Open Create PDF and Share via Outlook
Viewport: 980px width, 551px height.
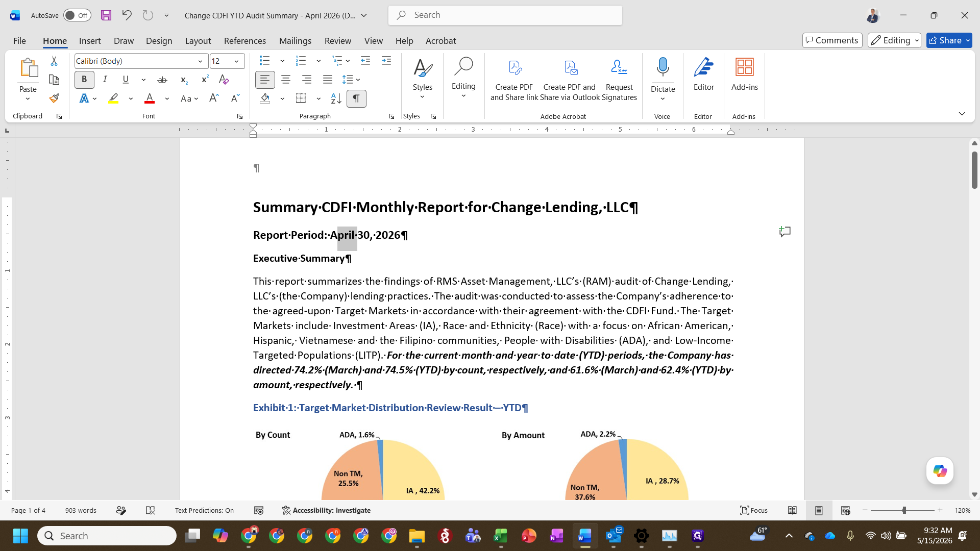(570, 80)
